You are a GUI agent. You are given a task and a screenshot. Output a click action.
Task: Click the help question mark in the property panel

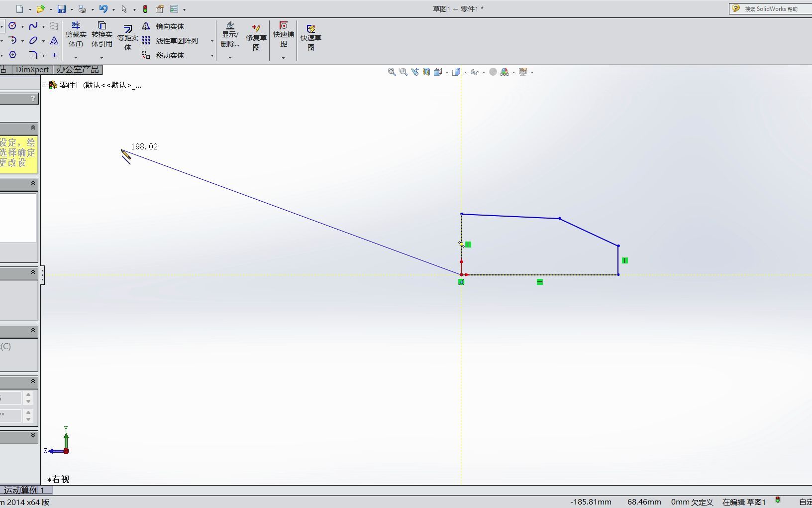click(33, 98)
